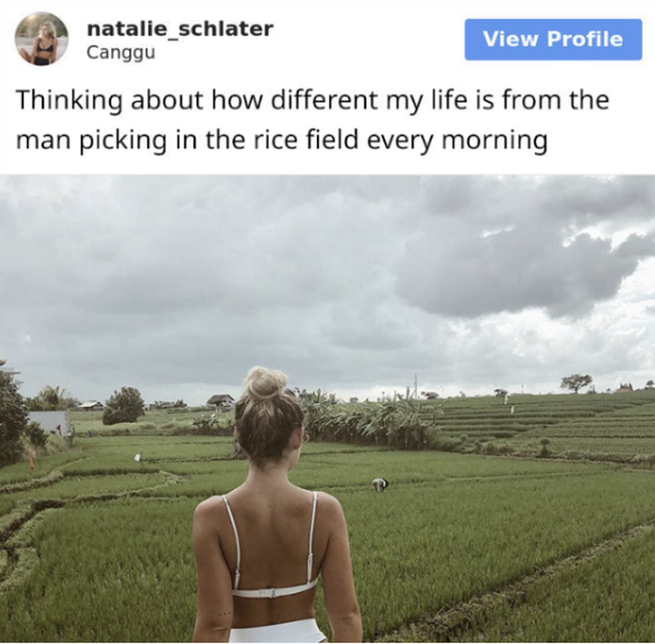Screen dimensions: 655x644
Task: Tap the farmer bending in the rice field
Action: (380, 485)
